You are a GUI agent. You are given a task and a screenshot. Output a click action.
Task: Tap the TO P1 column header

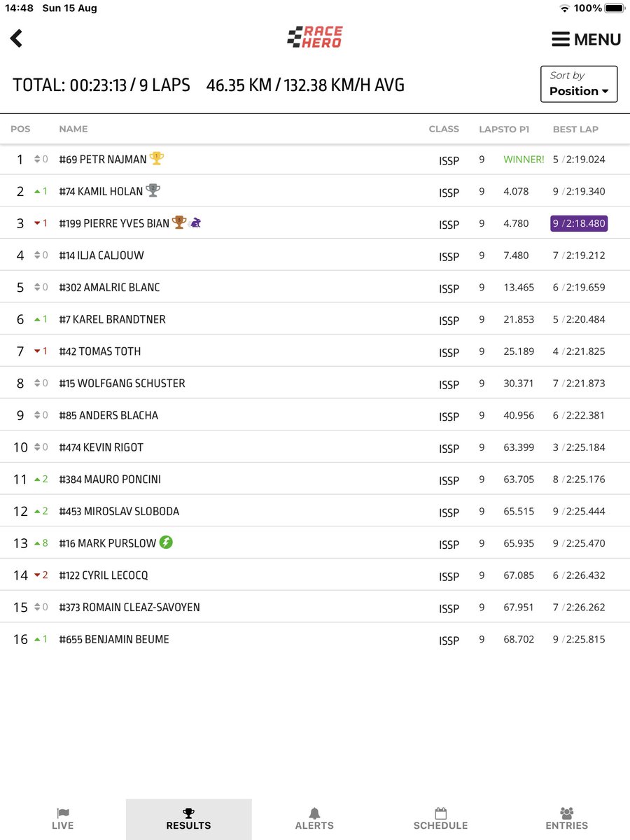pos(517,129)
